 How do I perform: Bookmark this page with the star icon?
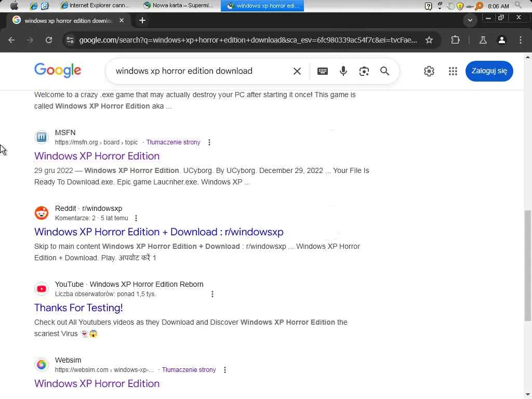(429, 40)
